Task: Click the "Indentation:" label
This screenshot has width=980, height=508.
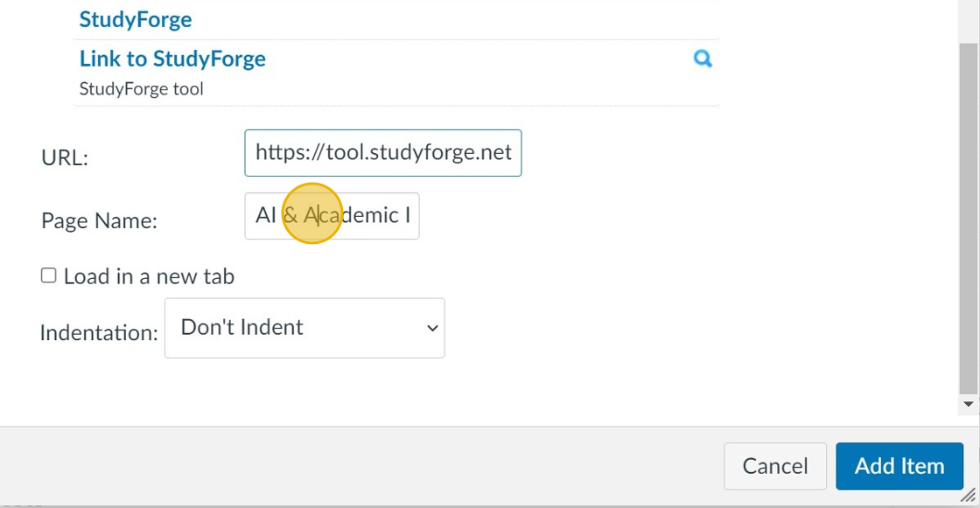Action: [99, 333]
